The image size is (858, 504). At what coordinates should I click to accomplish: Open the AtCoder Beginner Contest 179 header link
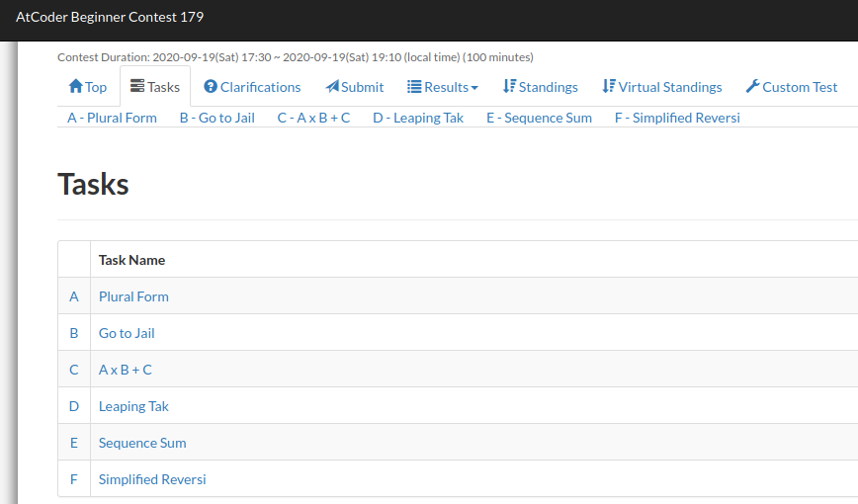point(110,17)
